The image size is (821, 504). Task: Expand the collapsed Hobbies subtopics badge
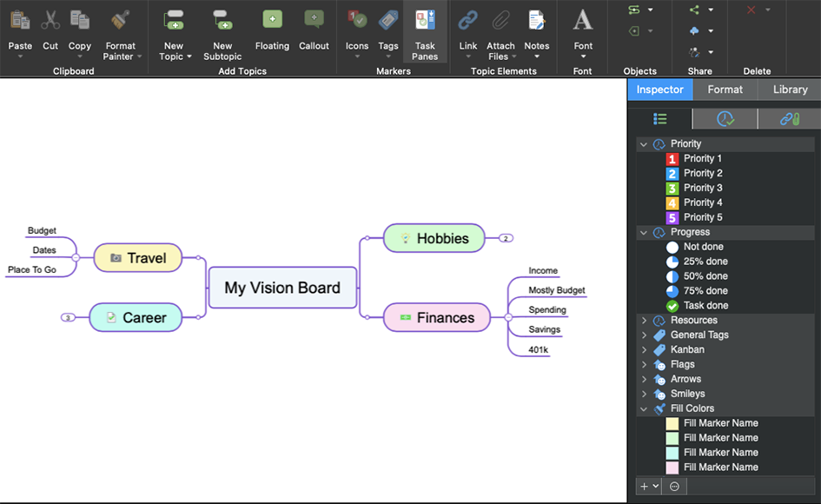[506, 238]
